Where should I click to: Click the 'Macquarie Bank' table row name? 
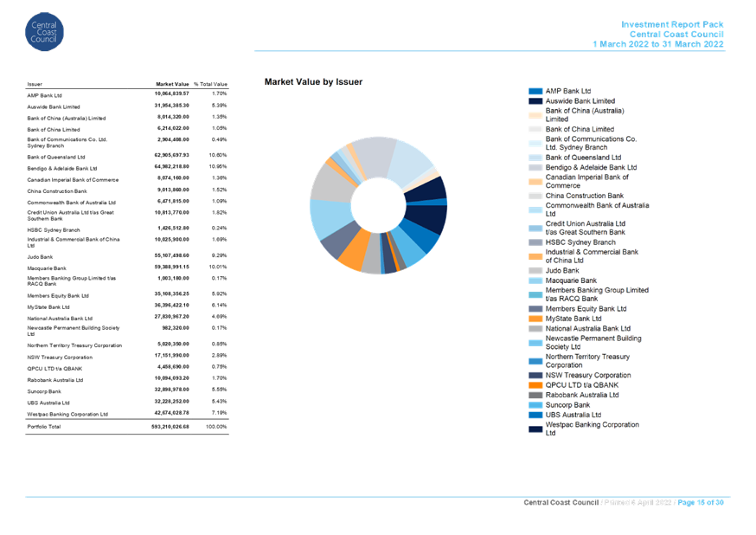(x=47, y=268)
